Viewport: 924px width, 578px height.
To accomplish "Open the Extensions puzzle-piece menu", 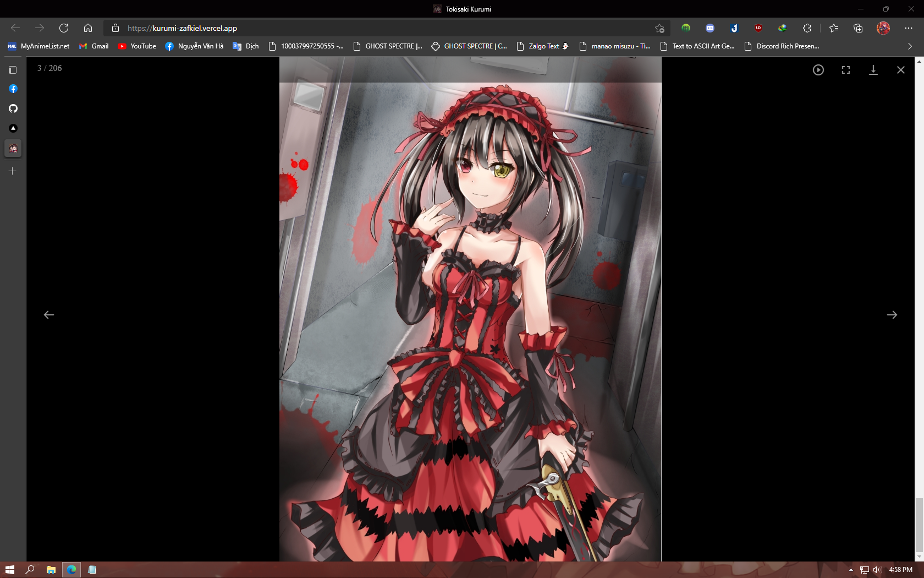I will [807, 28].
